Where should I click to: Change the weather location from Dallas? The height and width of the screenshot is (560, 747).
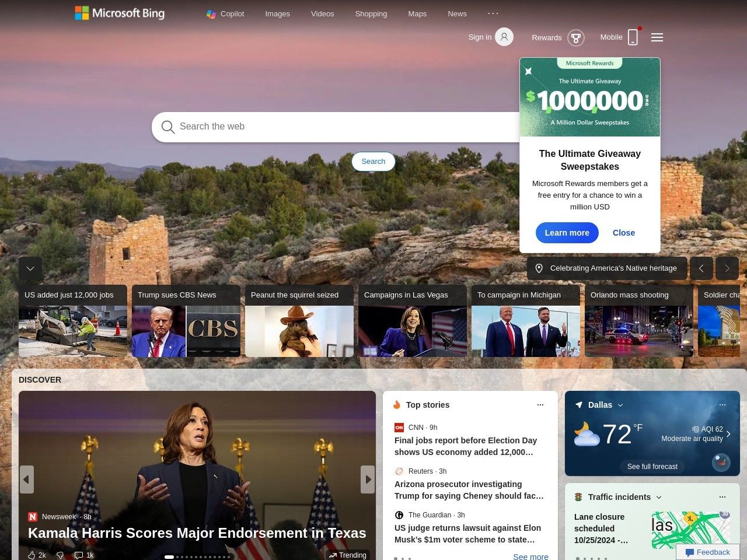605,405
